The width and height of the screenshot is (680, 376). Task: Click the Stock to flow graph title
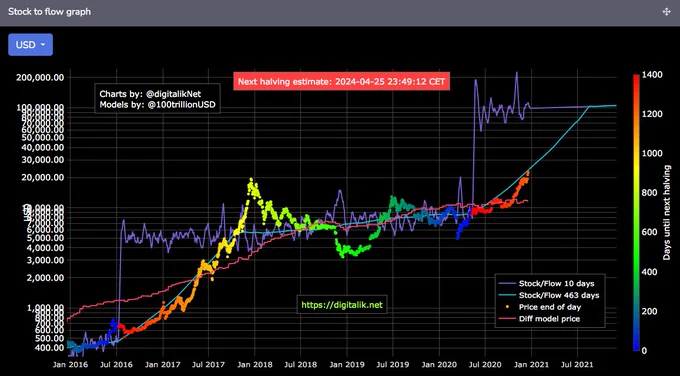[x=49, y=12]
